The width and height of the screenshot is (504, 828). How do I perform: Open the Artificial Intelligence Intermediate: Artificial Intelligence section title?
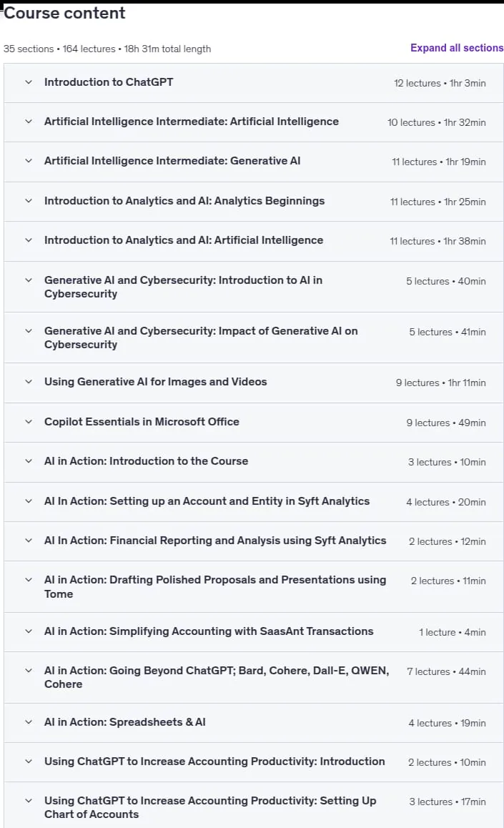(x=192, y=122)
